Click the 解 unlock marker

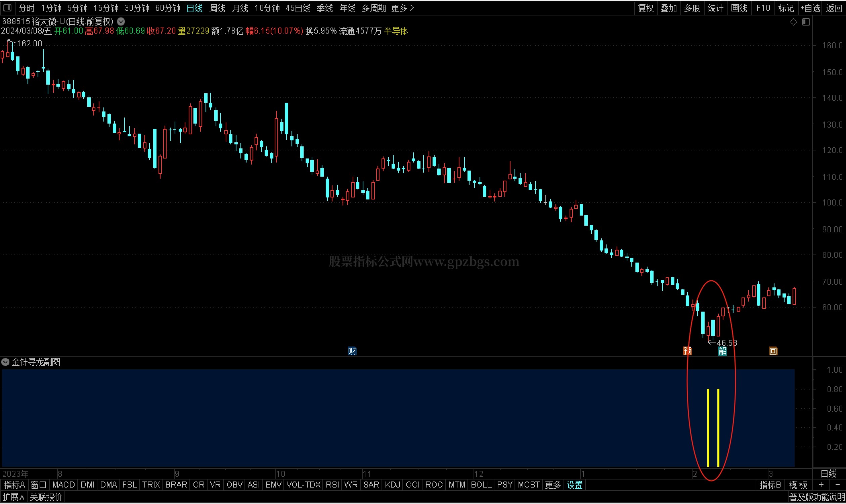(722, 351)
